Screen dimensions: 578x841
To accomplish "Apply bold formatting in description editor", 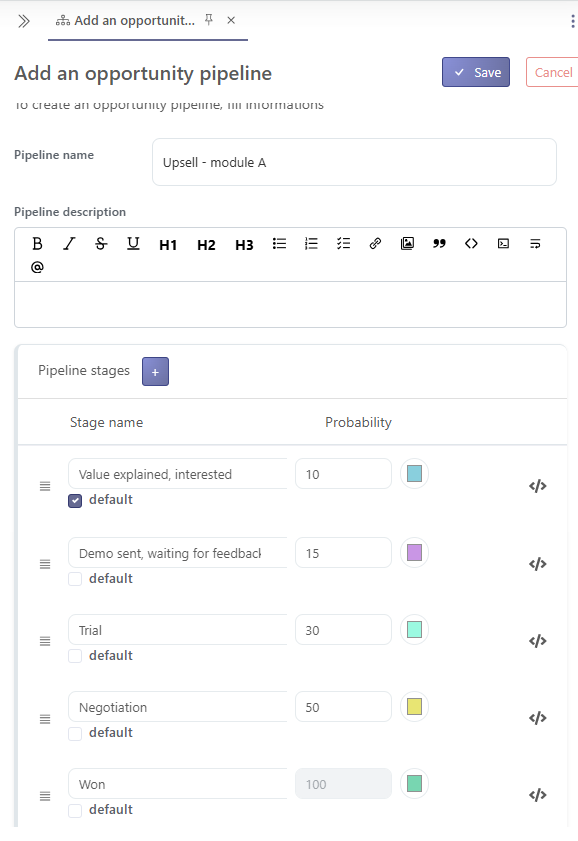I will [37, 244].
